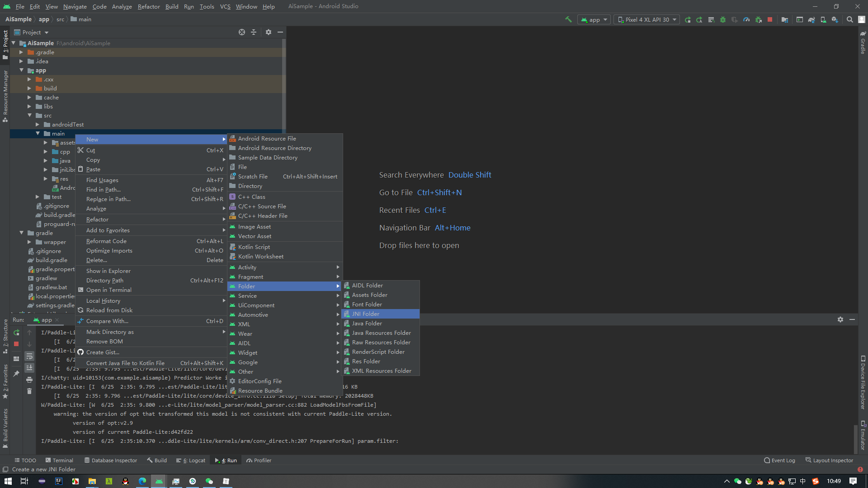The width and height of the screenshot is (868, 488).
Task: Open the Refactor menu in menu bar
Action: (x=149, y=6)
